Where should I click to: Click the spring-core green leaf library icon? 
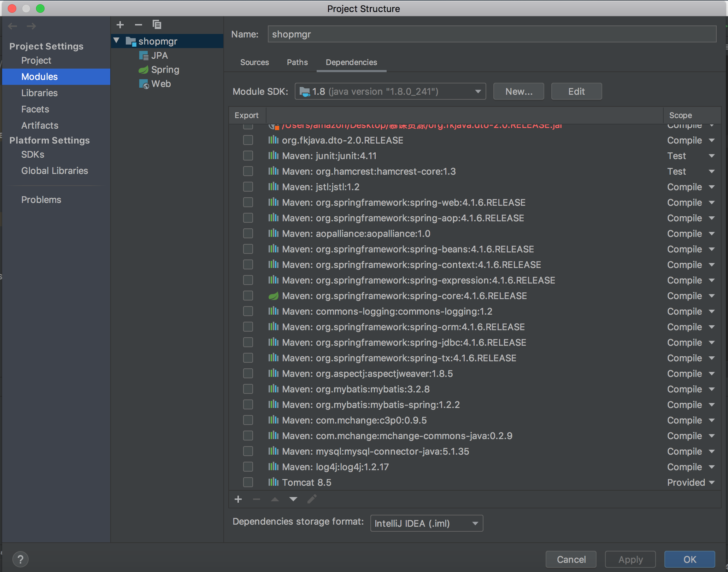274,296
